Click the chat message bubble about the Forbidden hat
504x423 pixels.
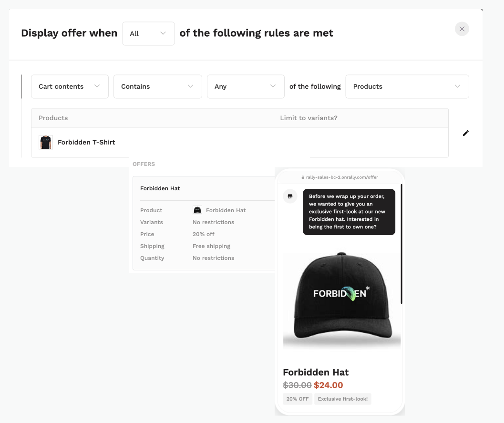click(x=349, y=210)
